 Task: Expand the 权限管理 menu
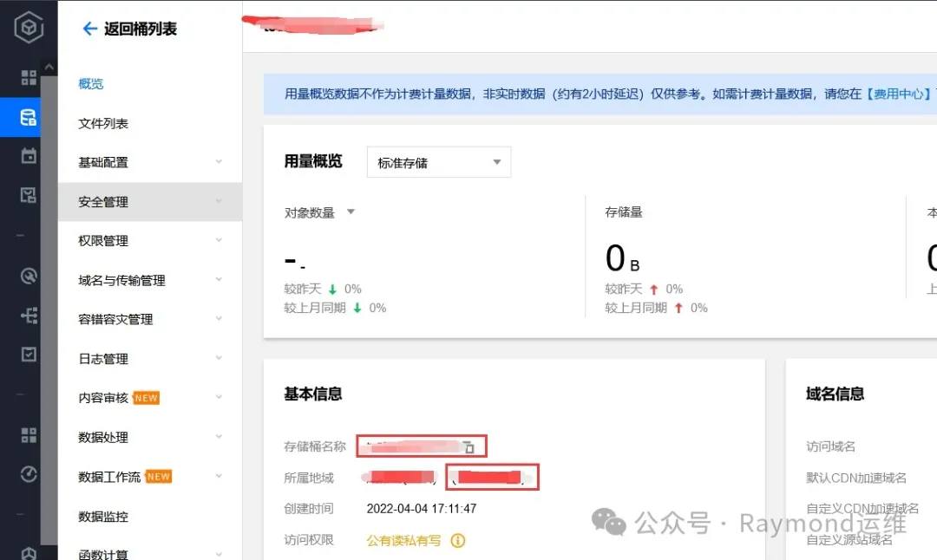(x=150, y=241)
